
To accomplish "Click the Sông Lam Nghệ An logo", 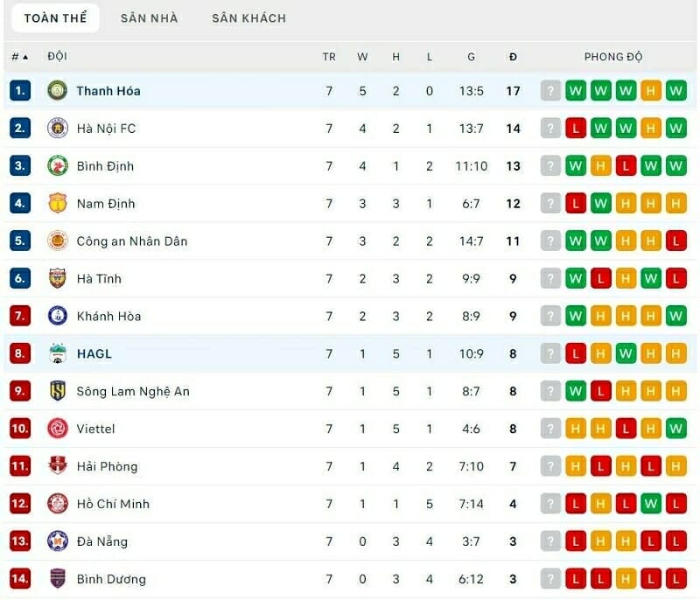I will pos(58,391).
